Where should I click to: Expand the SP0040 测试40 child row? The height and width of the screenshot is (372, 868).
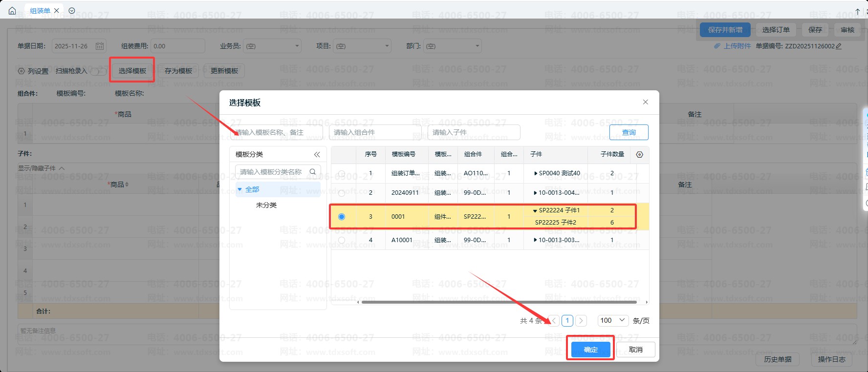[536, 173]
